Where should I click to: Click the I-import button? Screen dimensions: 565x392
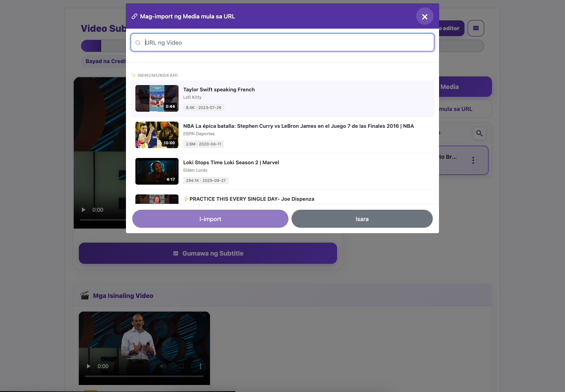click(210, 219)
